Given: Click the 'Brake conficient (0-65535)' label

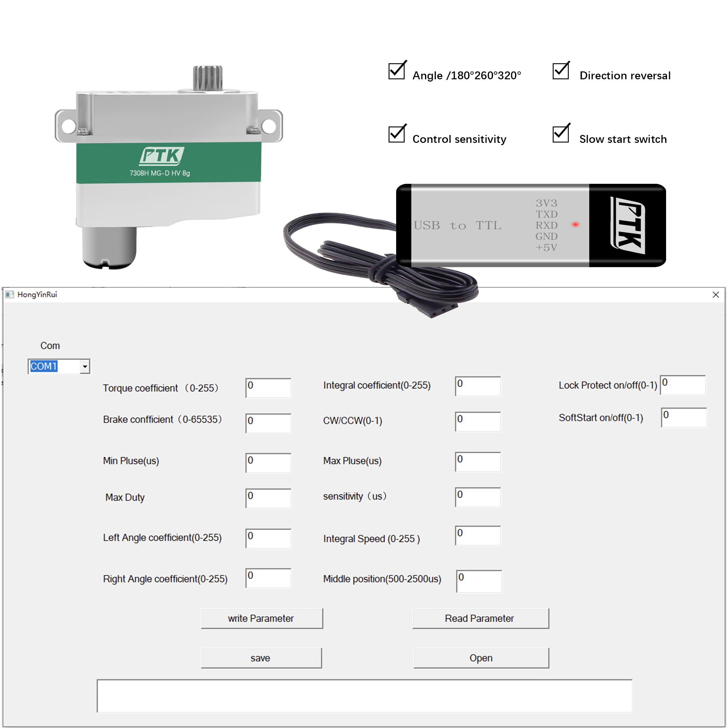Looking at the screenshot, I should [163, 419].
